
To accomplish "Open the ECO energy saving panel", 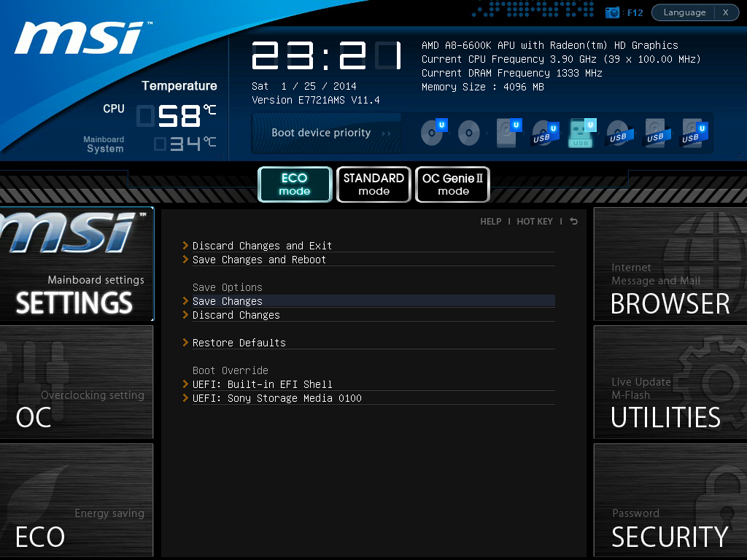I will click(77, 500).
